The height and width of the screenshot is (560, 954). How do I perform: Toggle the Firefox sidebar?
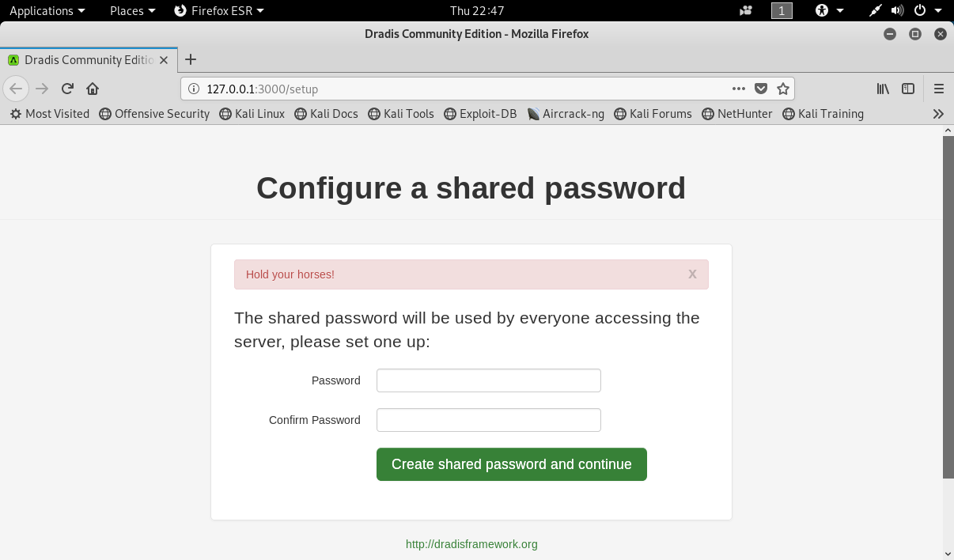(908, 89)
